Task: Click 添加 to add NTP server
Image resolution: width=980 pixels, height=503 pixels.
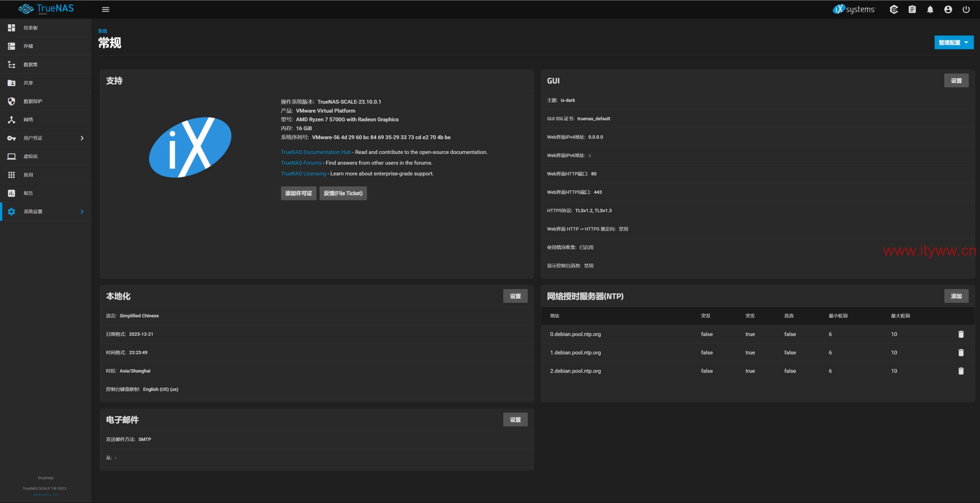Action: click(x=956, y=296)
